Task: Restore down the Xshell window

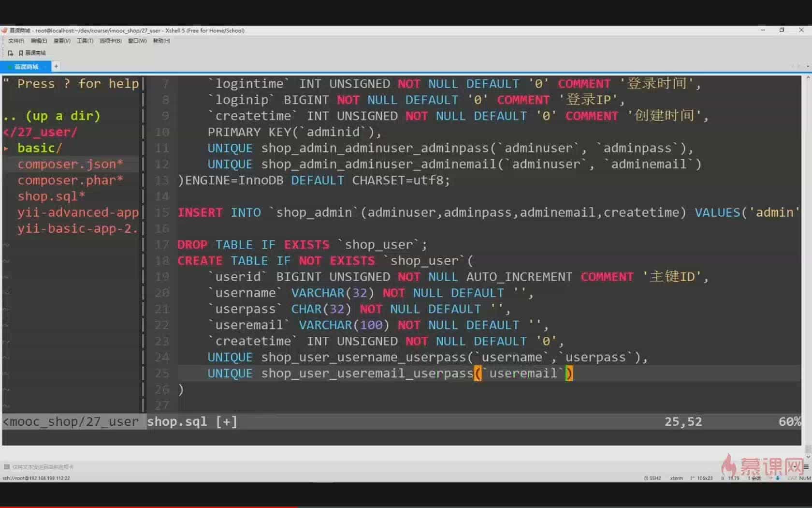Action: click(x=782, y=30)
